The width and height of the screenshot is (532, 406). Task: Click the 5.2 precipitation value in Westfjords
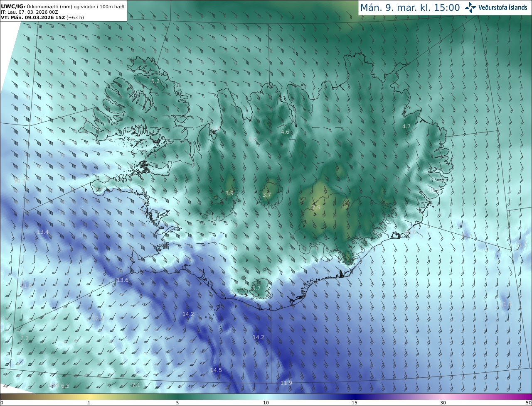coord(155,81)
